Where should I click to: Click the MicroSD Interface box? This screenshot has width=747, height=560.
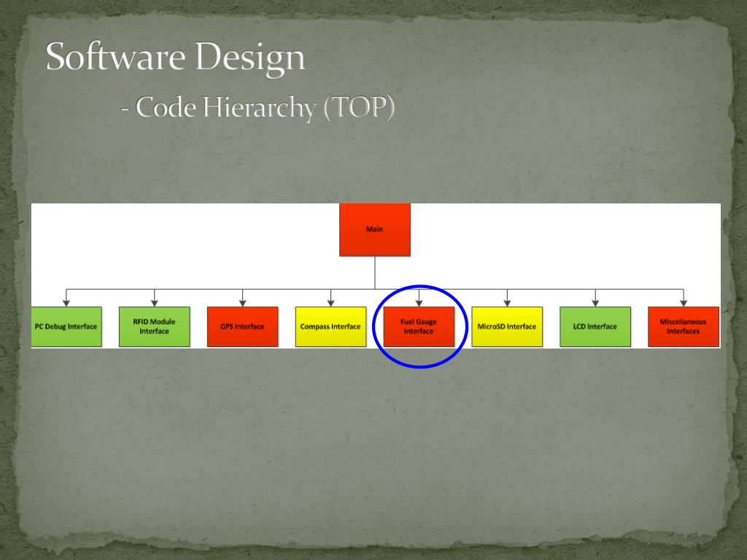pyautogui.click(x=507, y=327)
